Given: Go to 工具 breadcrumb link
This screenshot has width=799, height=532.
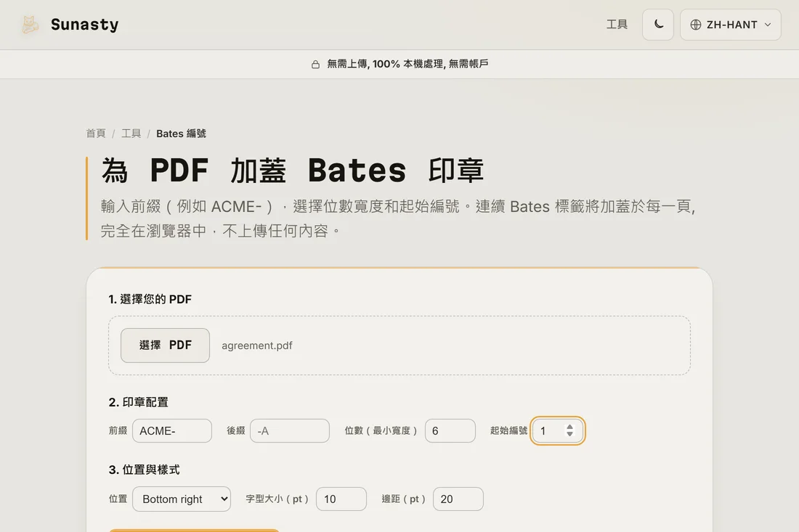Looking at the screenshot, I should point(131,134).
